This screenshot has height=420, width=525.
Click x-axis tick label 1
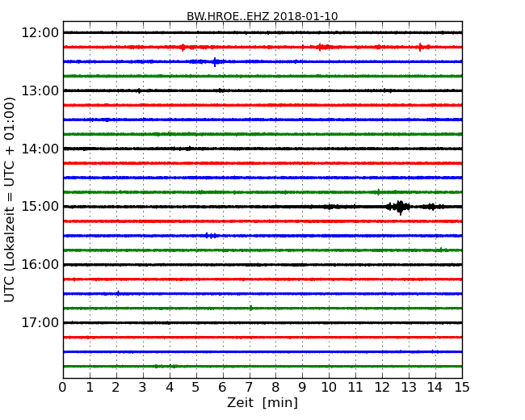(x=90, y=388)
